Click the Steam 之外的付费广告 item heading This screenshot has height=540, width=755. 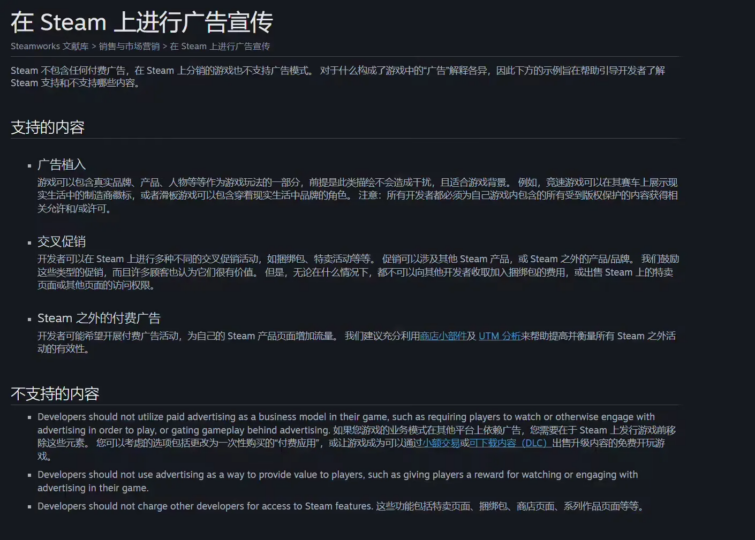[x=99, y=318]
